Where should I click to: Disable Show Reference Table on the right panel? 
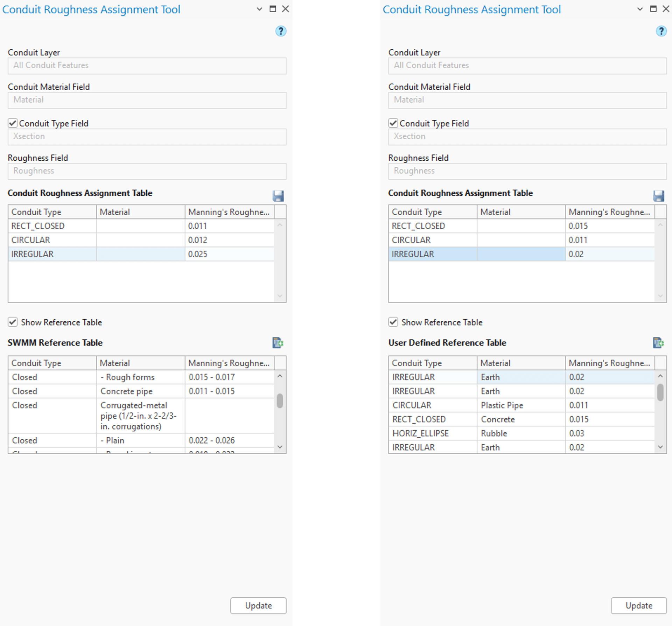[x=393, y=322]
